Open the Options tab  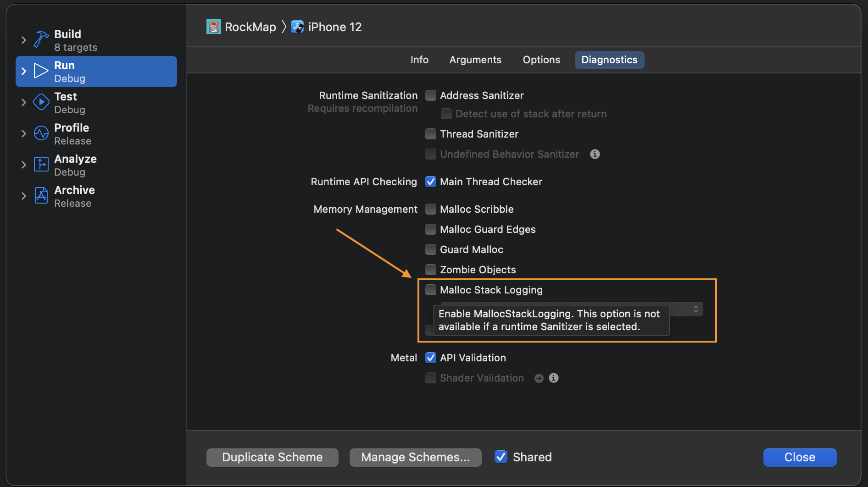pos(541,60)
